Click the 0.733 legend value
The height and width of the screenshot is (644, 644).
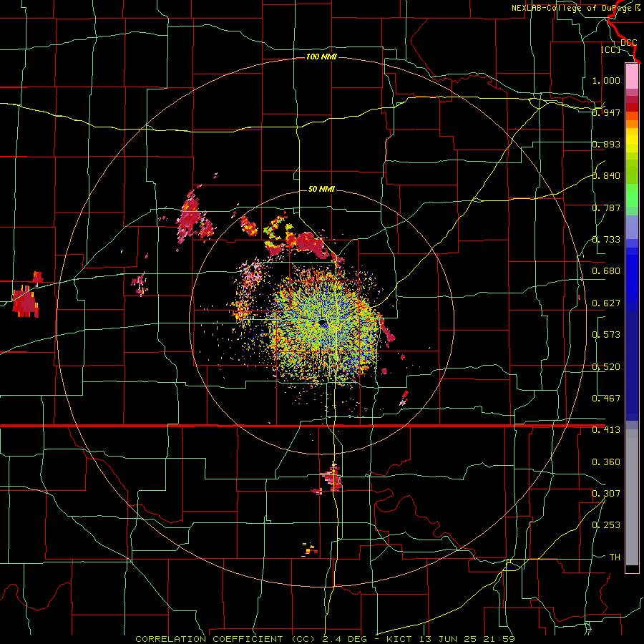tap(606, 240)
